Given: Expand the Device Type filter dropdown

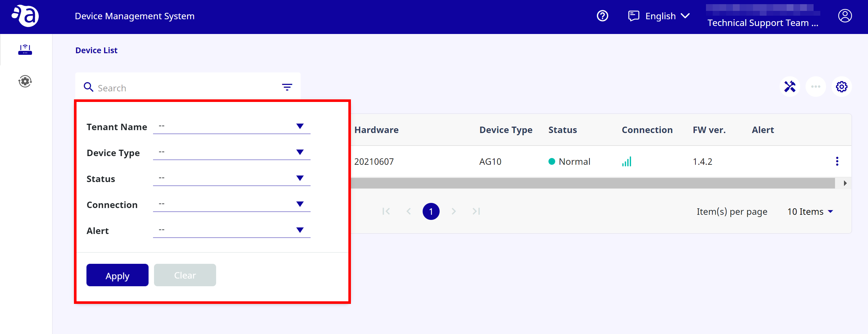Looking at the screenshot, I should click(x=231, y=152).
